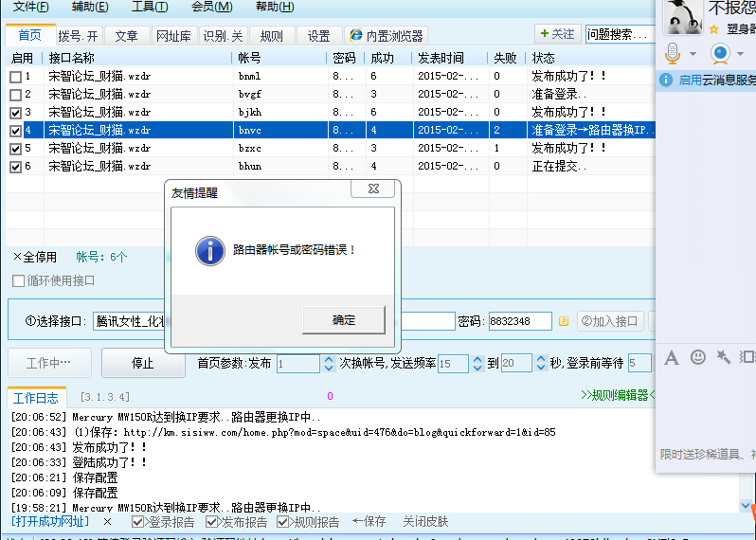Image resolution: width=756 pixels, height=540 pixels.
Task: Click the info icon beside 启用云消息服务
Action: point(666,80)
